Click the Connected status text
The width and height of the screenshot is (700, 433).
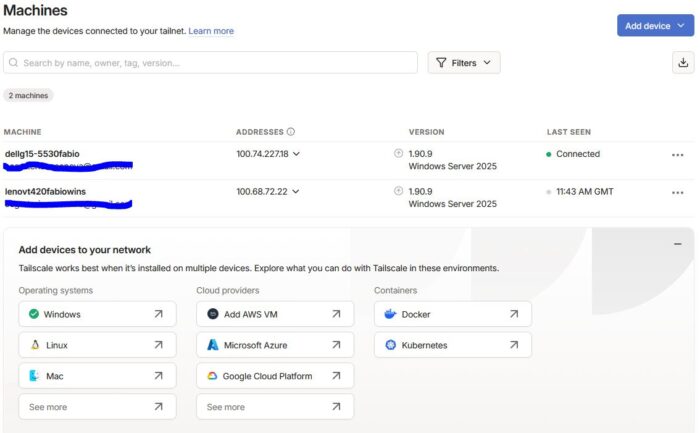click(578, 154)
